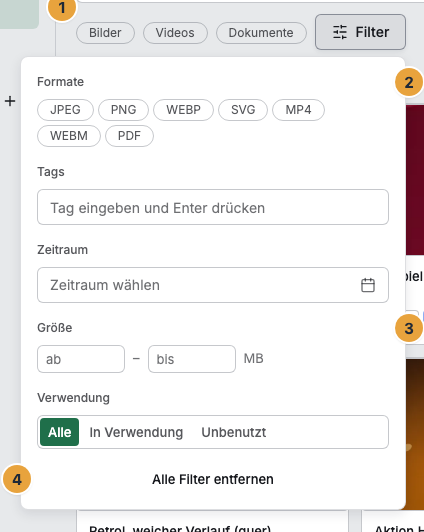Screen dimensions: 424x532
Task: Toggle the WEBM format chip
Action: (69, 136)
